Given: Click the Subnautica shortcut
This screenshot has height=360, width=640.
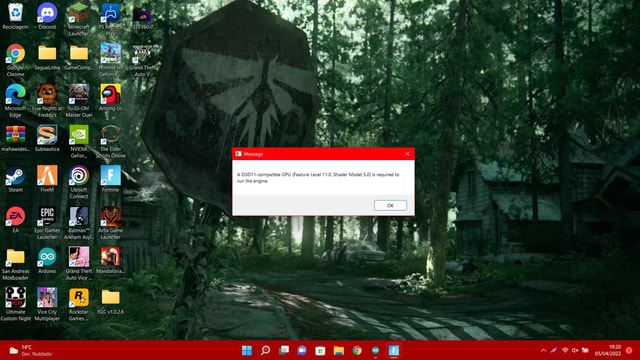Looking at the screenshot, I should tap(47, 139).
